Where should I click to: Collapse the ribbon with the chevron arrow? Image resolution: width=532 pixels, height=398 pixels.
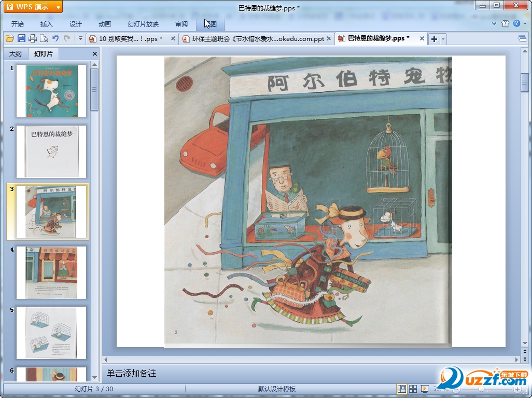tap(494, 23)
